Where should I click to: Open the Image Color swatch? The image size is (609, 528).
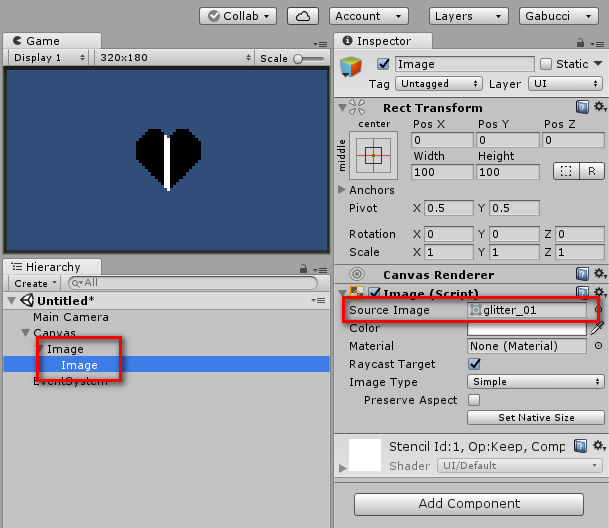click(x=527, y=329)
